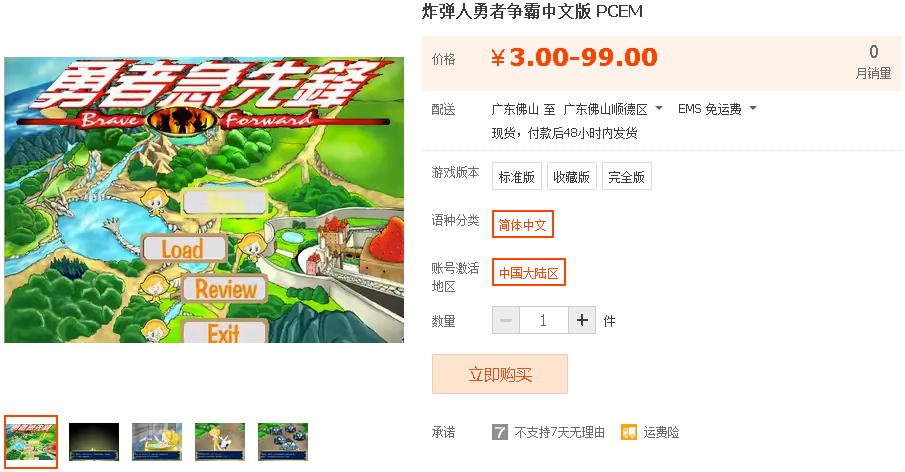
Task: Select the fourth thumbnail with rabbit scene
Action: coord(220,441)
